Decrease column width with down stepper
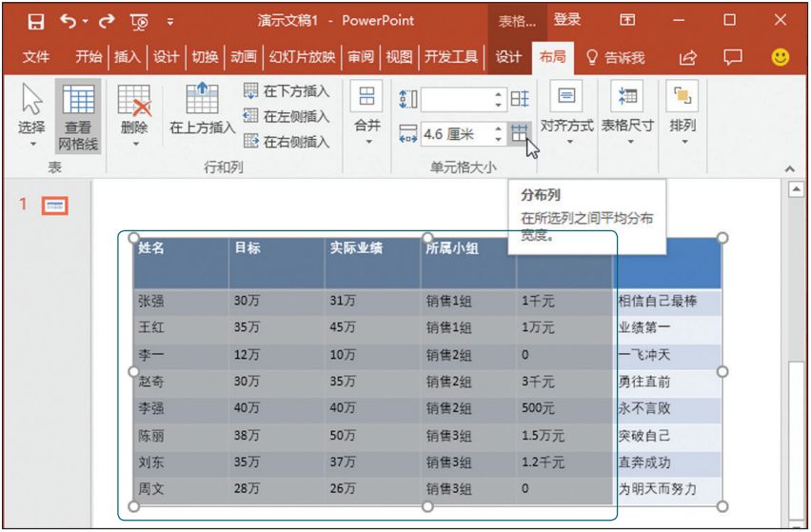Image resolution: width=811 pixels, height=532 pixels. coord(498,140)
